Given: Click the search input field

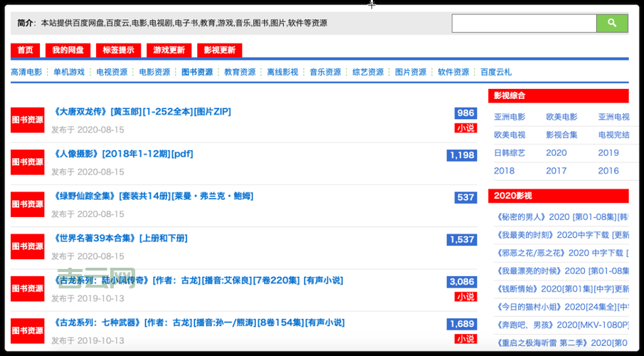Looking at the screenshot, I should point(524,23).
